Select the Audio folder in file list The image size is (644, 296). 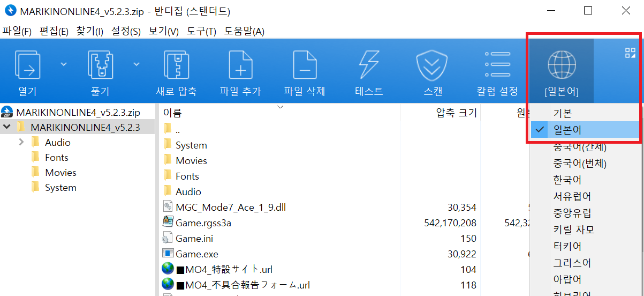(188, 192)
